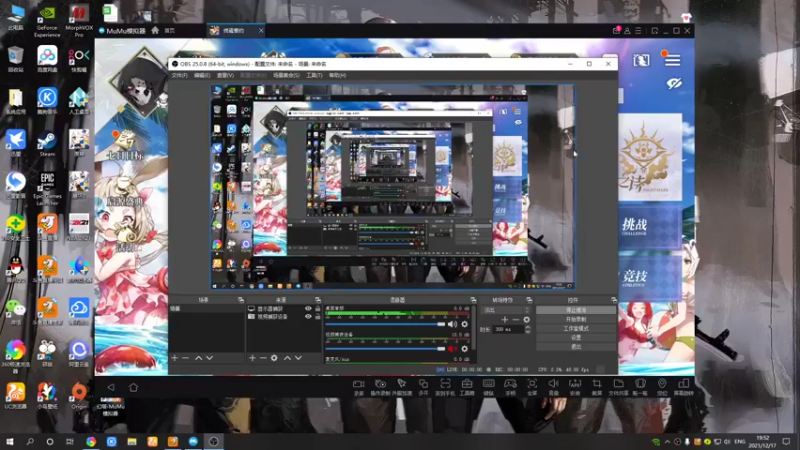The height and width of the screenshot is (450, 800).
Task: Remove transition with the minus icon
Action: click(516, 320)
